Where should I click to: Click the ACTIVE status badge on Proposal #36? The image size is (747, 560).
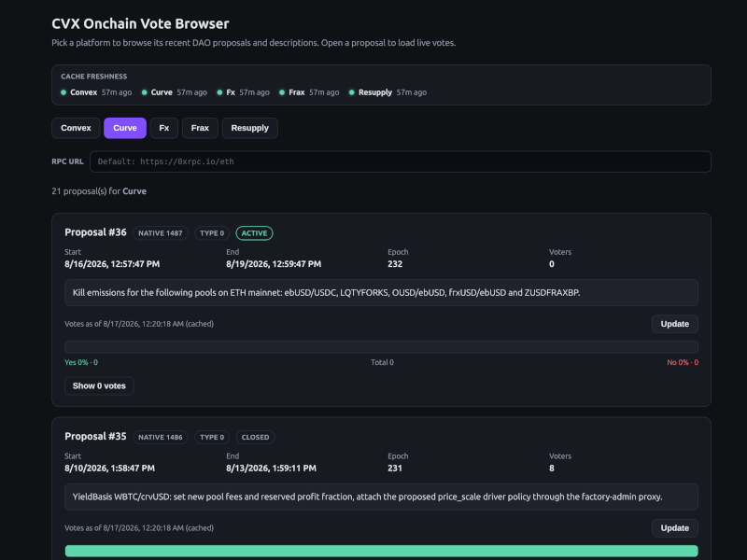[254, 233]
